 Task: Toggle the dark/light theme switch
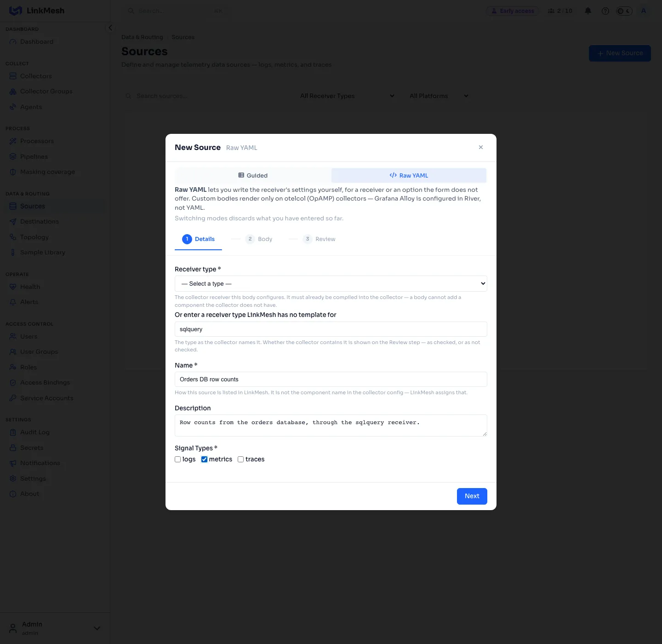point(624,11)
